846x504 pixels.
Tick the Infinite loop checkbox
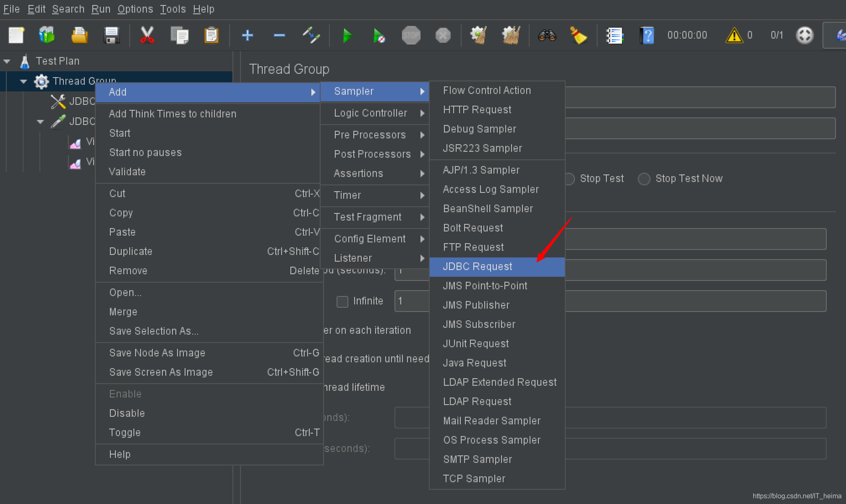tap(342, 301)
